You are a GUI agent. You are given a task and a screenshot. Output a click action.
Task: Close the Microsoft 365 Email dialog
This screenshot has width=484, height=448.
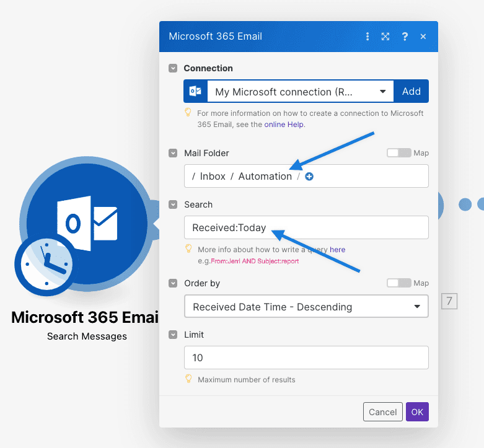click(423, 37)
